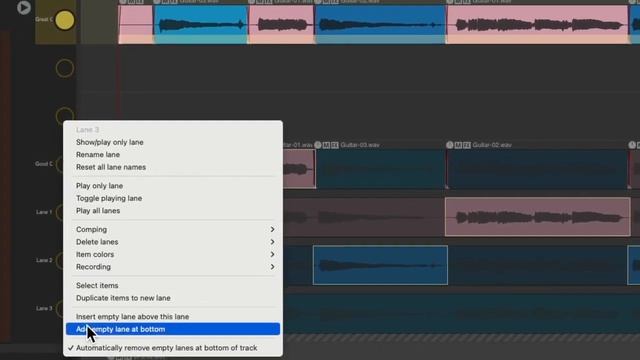Open the Recording submenu
The width and height of the screenshot is (640, 360).
[x=173, y=267]
